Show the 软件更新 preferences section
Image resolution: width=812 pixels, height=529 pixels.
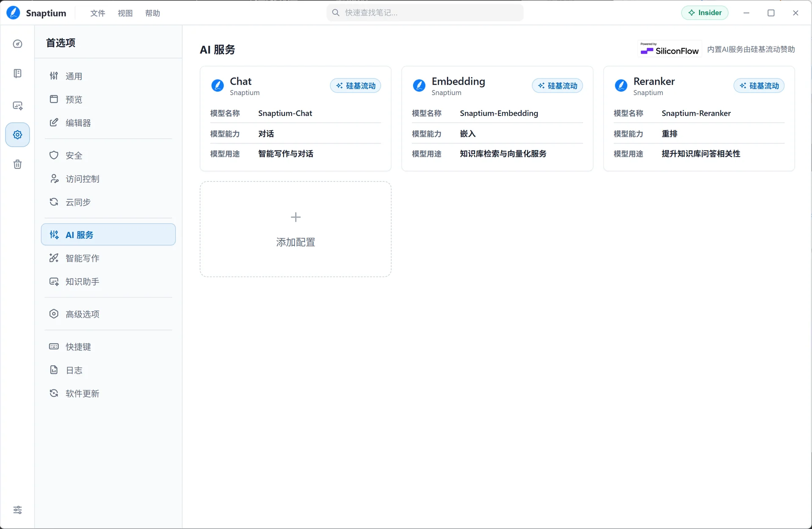click(108, 394)
